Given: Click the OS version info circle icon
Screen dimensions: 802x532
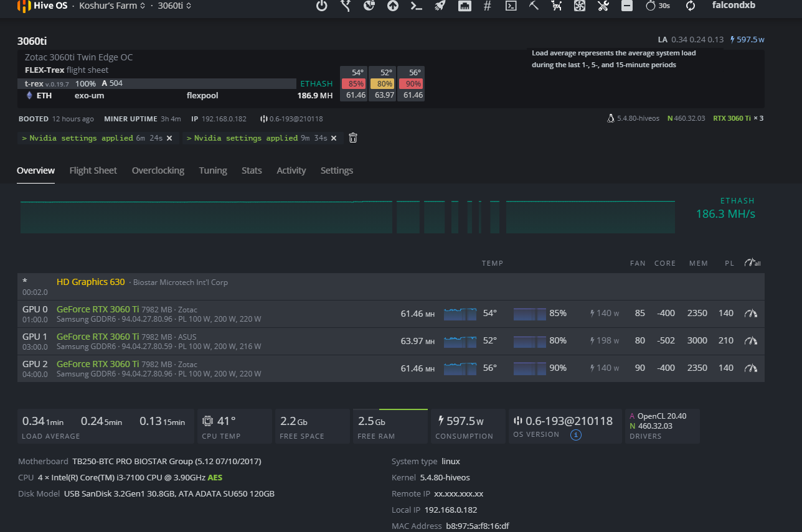Looking at the screenshot, I should coord(576,435).
